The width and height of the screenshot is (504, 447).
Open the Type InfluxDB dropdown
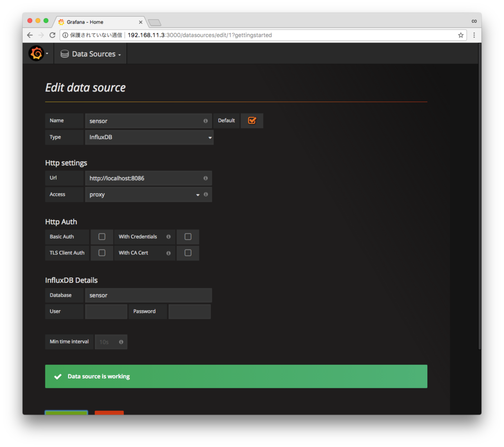[149, 137]
